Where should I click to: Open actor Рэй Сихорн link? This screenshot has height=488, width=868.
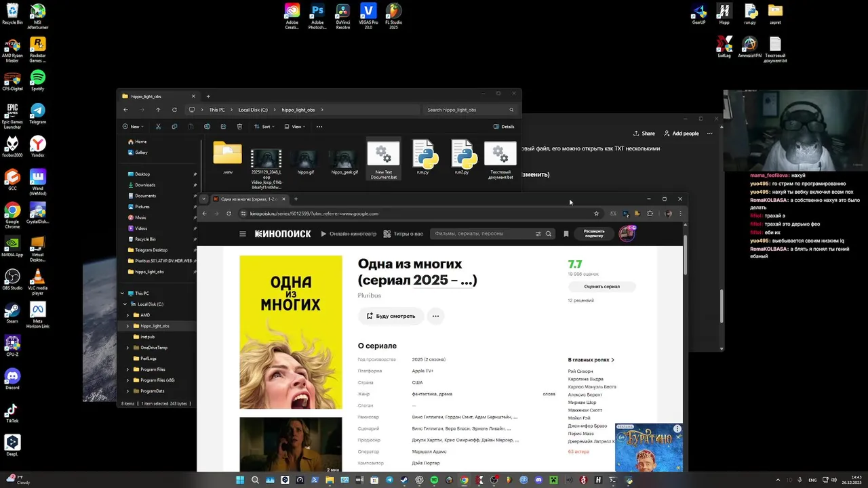click(580, 371)
